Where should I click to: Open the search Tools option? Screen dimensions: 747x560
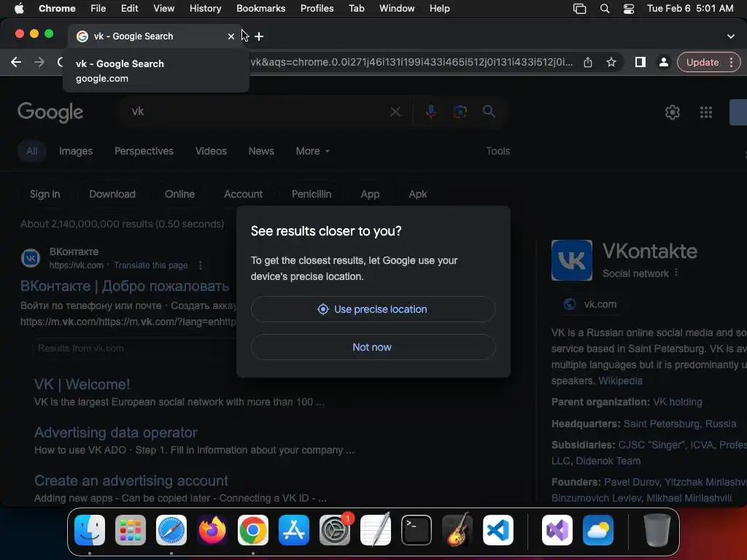(498, 151)
